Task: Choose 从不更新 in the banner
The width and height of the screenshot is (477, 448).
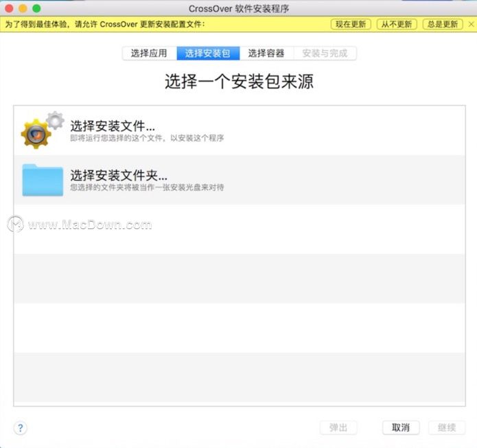Action: (x=397, y=24)
